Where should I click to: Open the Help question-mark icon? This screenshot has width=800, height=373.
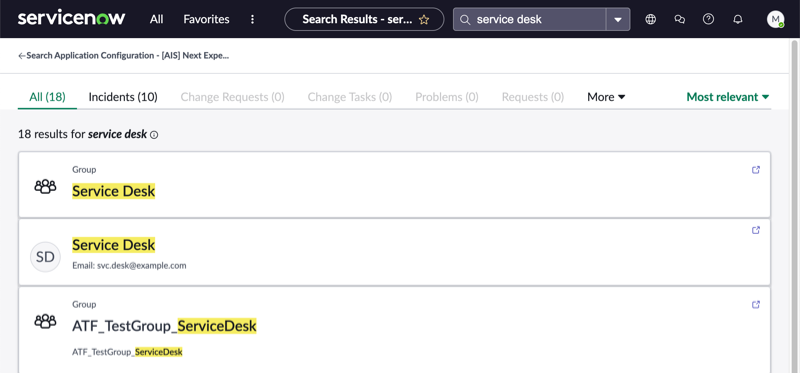pyautogui.click(x=708, y=19)
